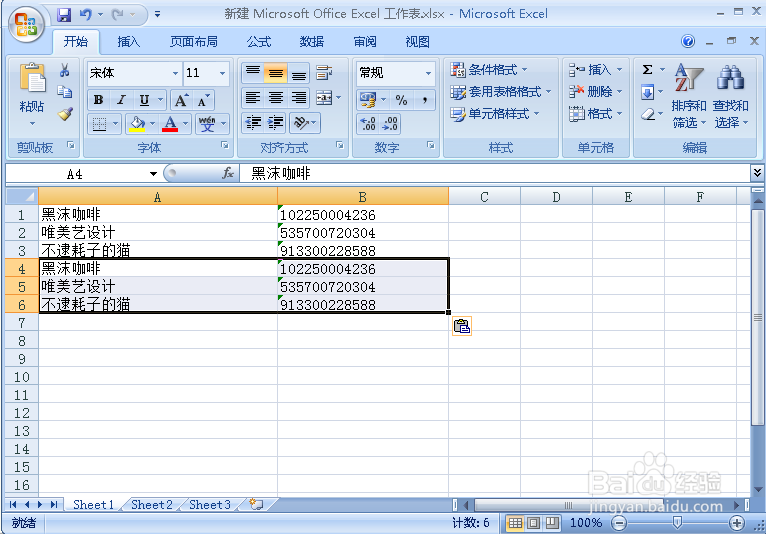
Task: Switch to Sheet3 tab
Action: point(210,505)
